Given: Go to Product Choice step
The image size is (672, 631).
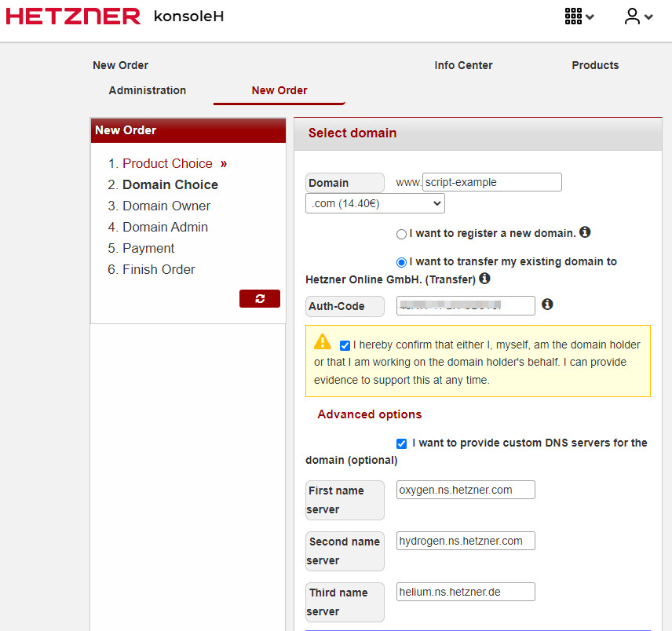Looking at the screenshot, I should click(167, 163).
